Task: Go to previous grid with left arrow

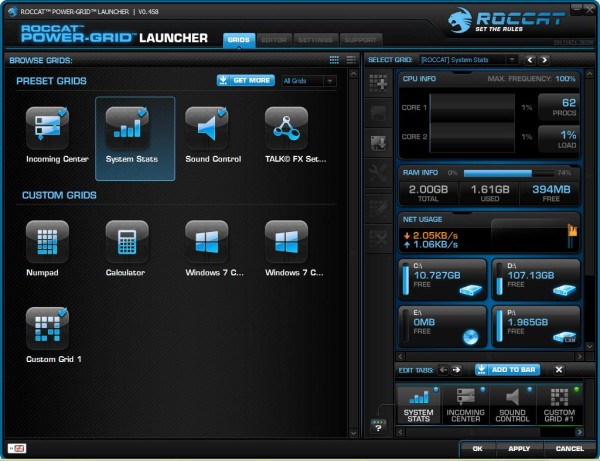Action: (x=530, y=60)
